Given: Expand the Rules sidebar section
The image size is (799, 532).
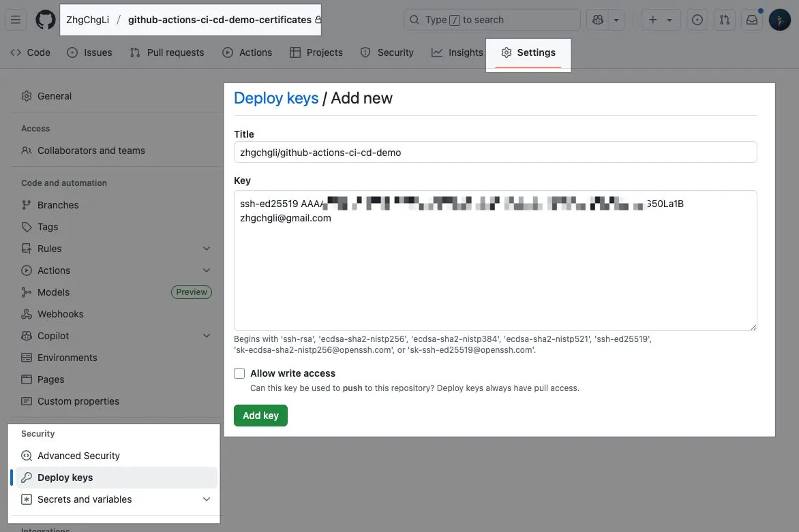Looking at the screenshot, I should [207, 249].
